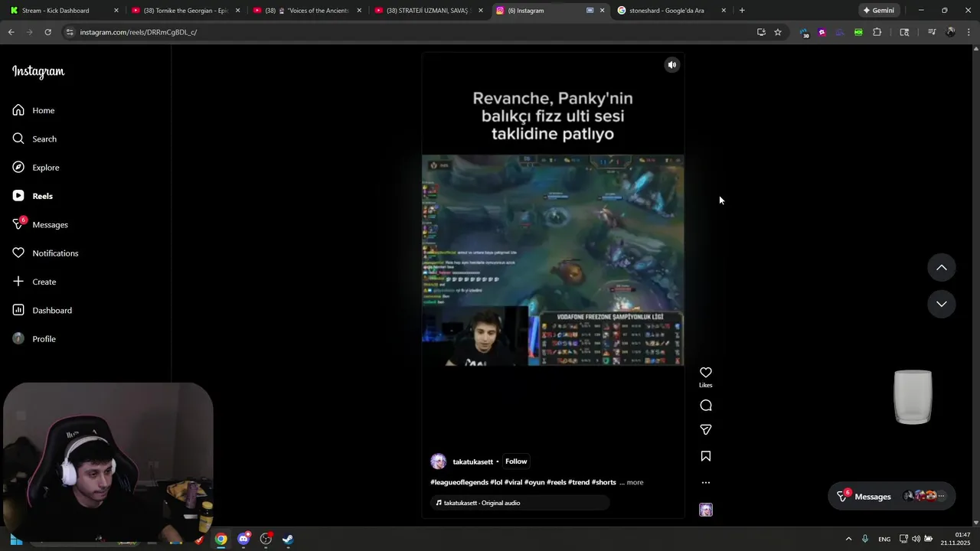
Task: Open the Home page from sidebar
Action: [34, 110]
